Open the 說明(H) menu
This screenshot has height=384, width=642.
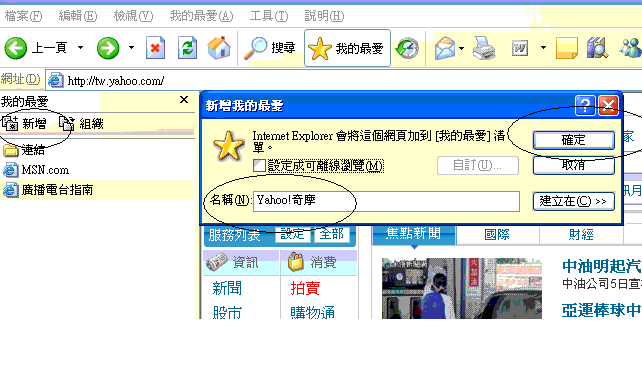pyautogui.click(x=324, y=16)
